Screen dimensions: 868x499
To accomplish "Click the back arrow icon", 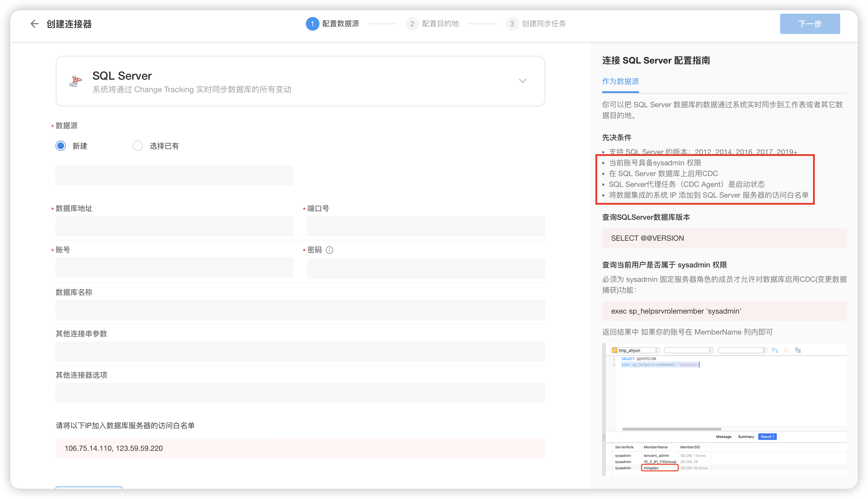I will tap(34, 24).
